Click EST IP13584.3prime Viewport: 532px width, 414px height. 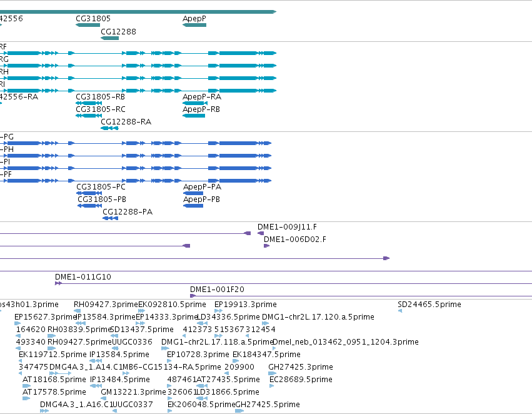(x=106, y=317)
